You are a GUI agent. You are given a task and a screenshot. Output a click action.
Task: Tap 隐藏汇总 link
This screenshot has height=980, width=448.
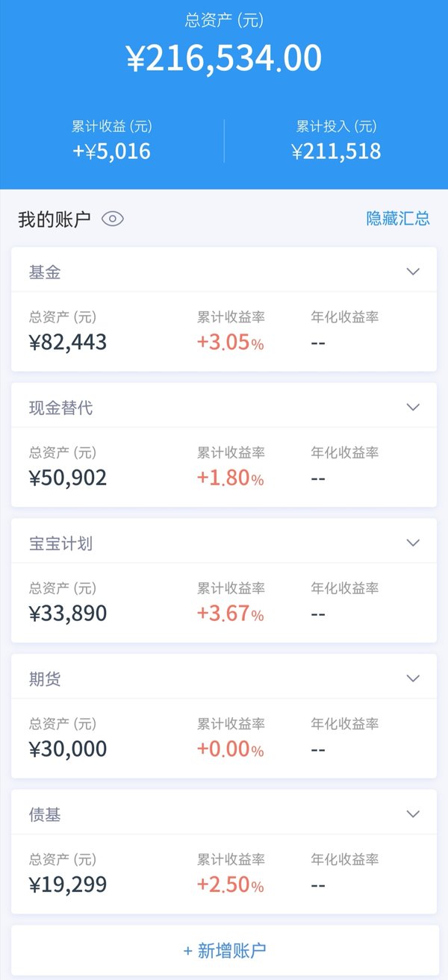click(398, 218)
